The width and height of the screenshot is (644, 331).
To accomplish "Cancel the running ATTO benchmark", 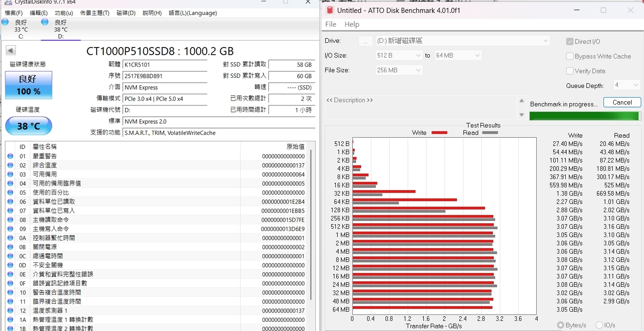I will [622, 102].
